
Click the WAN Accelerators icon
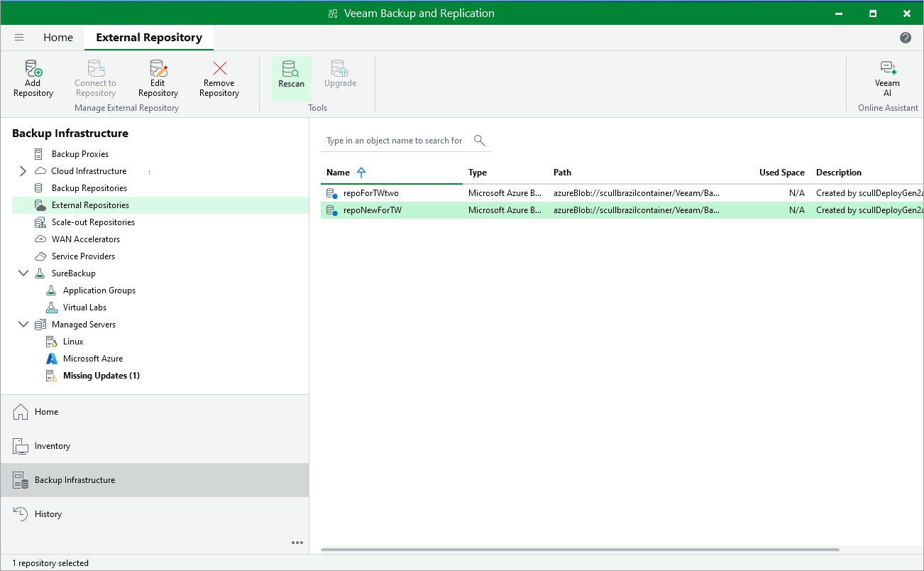40,239
